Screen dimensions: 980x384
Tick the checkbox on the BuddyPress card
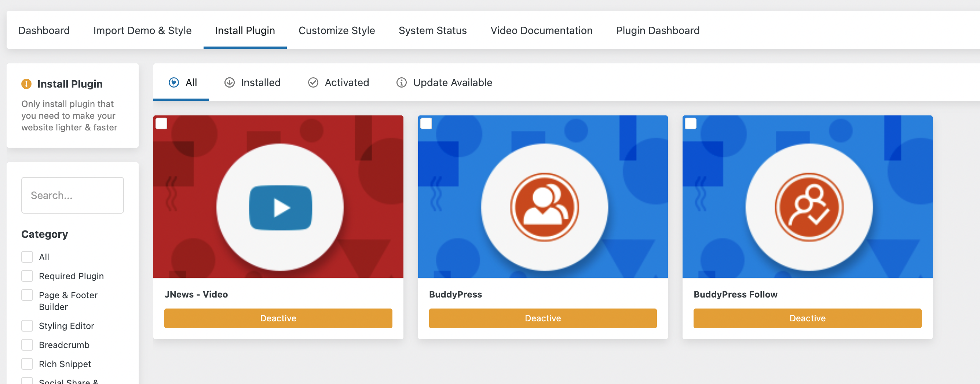point(426,123)
